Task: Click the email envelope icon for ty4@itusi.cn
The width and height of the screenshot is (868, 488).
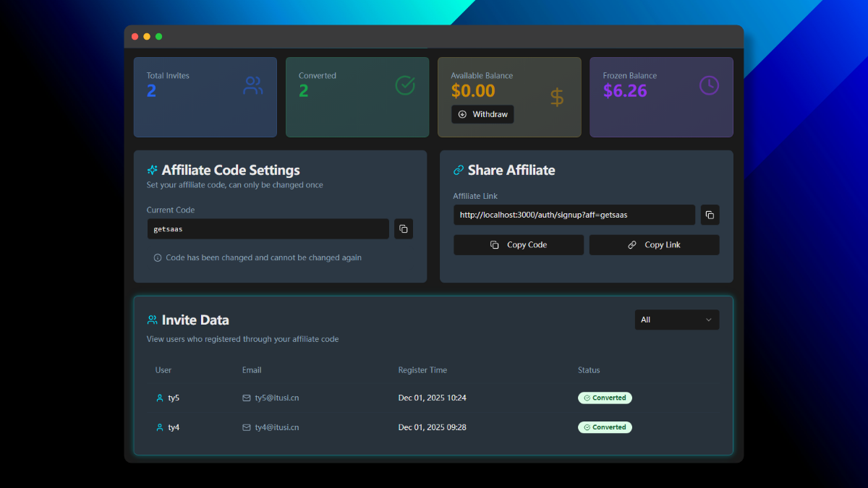Action: [x=246, y=427]
